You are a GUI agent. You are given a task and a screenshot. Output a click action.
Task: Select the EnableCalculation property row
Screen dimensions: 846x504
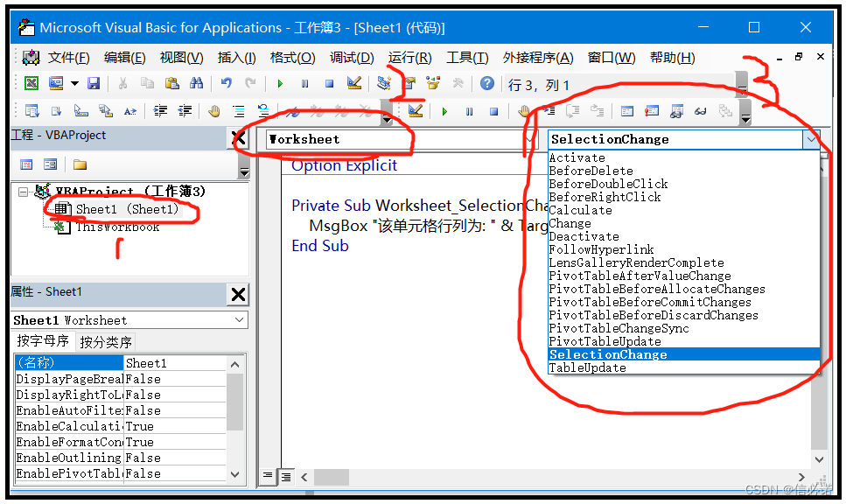[x=121, y=426]
